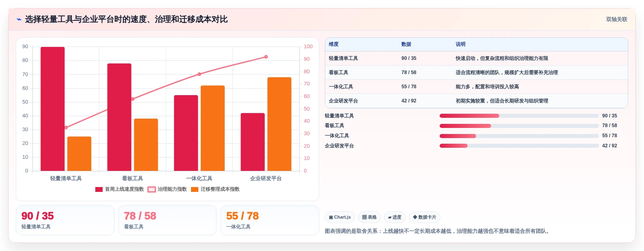Image resolution: width=644 pixels, height=251 pixels.
Task: Open the 55 / 78 一体化工具 stat card
Action: (x=270, y=220)
